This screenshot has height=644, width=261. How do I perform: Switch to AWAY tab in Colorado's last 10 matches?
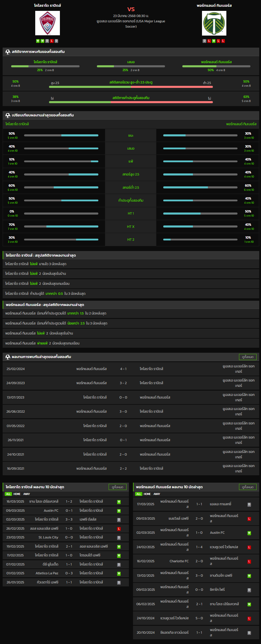[27, 494]
